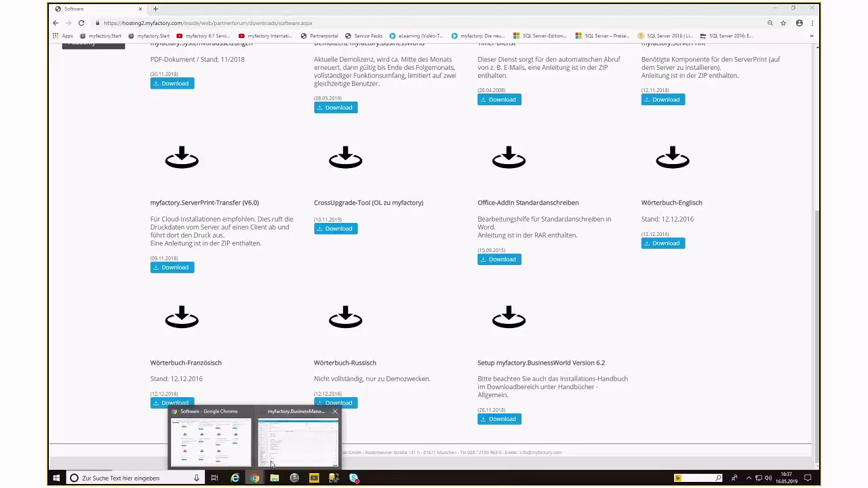Expand the bookmarks overflow chevron
The width and height of the screenshot is (868, 488).
tap(812, 36)
